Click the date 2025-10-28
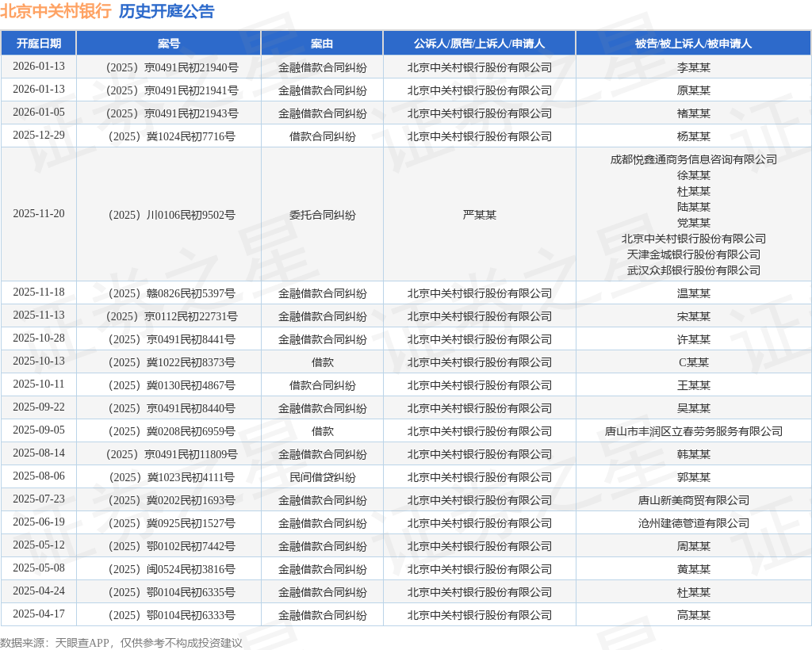 [x=39, y=338]
